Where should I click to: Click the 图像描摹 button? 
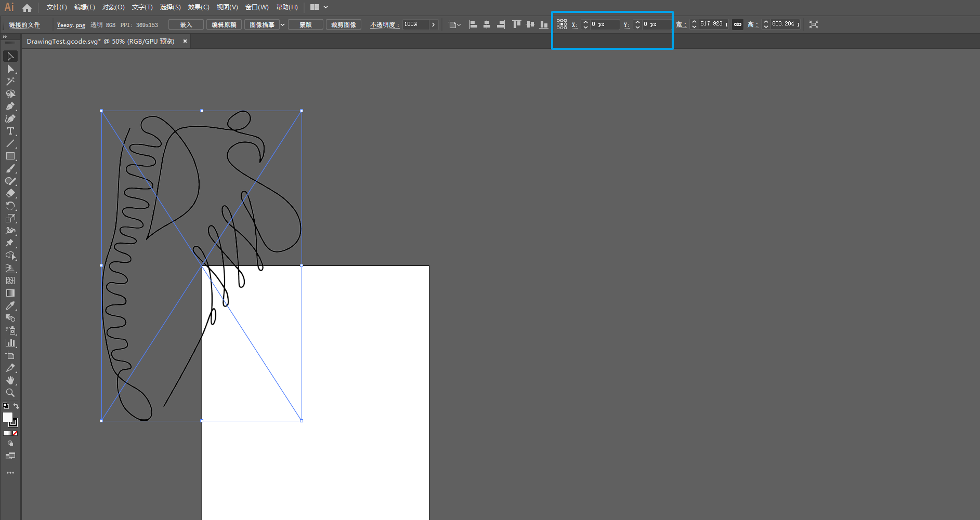[x=262, y=25]
